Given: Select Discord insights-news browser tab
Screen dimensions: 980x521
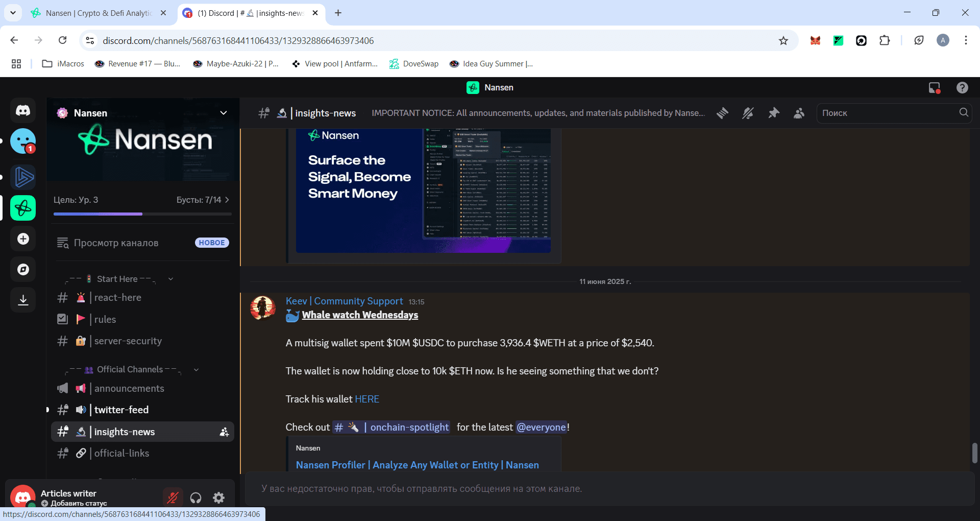Looking at the screenshot, I should coord(251,13).
